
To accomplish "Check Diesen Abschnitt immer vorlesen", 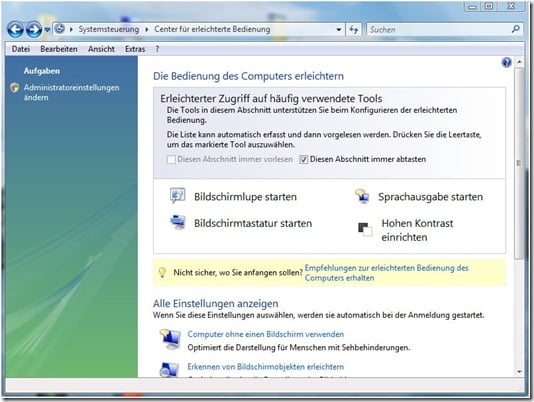I will point(171,159).
